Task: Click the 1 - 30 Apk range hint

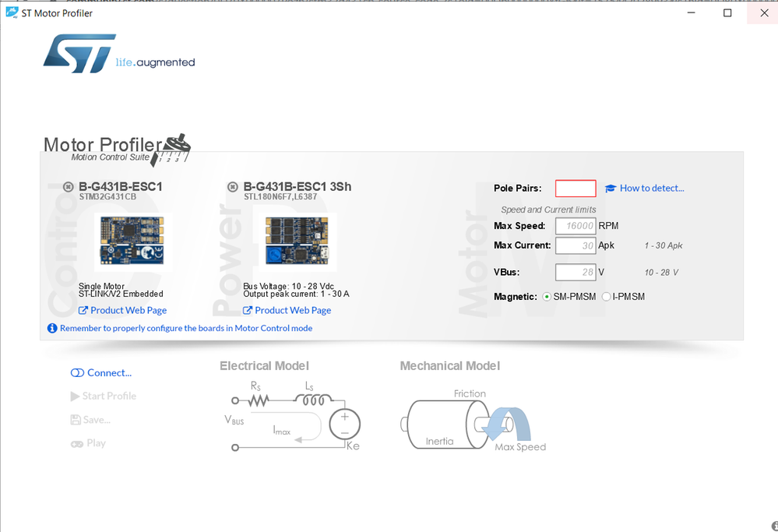Action: coord(664,245)
